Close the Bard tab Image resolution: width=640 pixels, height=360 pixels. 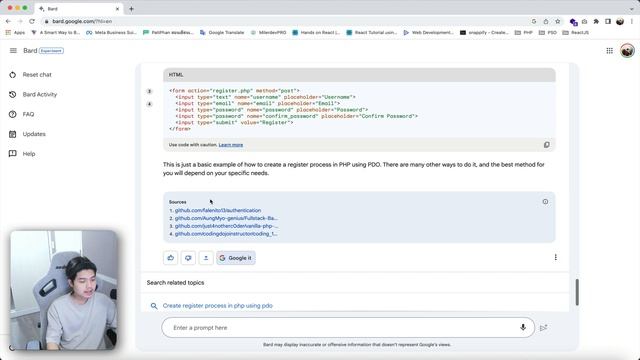click(118, 9)
